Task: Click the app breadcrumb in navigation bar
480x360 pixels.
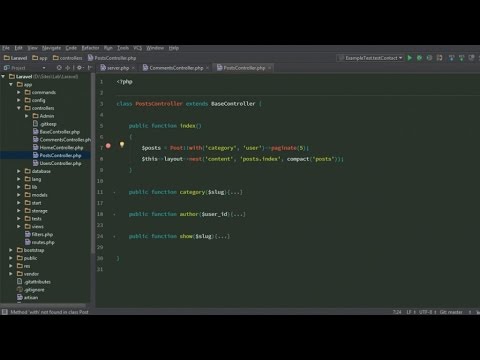Action: (x=40, y=58)
